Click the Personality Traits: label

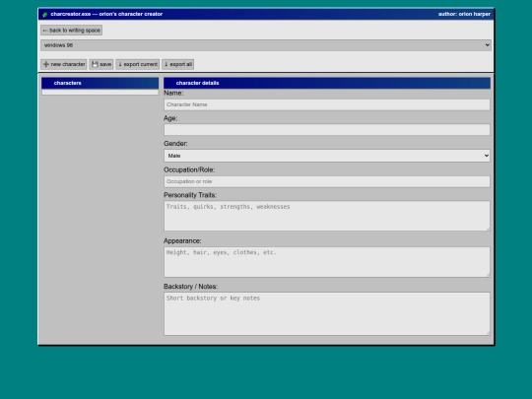(190, 195)
